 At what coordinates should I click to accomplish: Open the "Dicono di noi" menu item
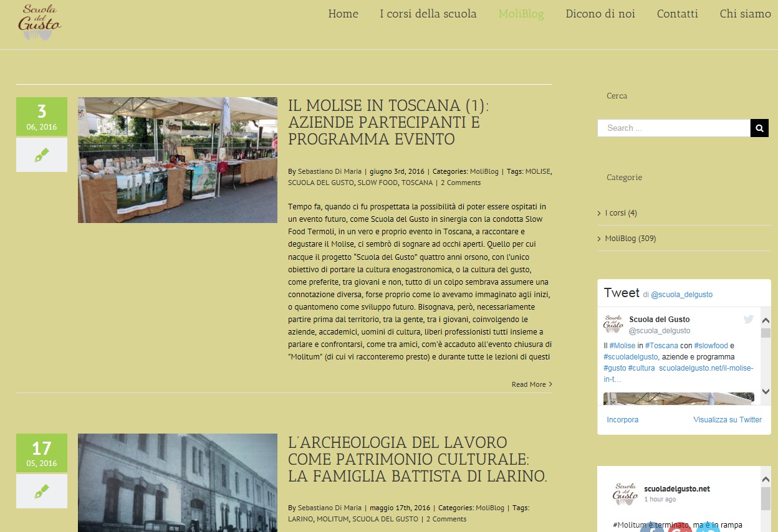600,14
